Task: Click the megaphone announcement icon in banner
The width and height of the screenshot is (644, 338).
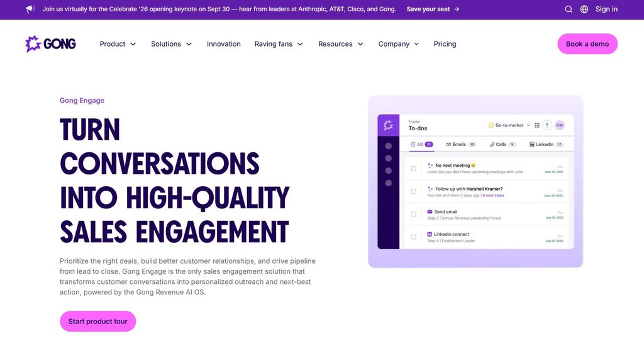Action: 30,9
